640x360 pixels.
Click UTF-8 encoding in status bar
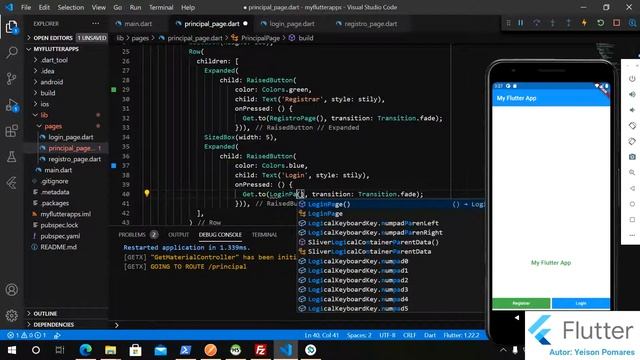click(x=387, y=335)
